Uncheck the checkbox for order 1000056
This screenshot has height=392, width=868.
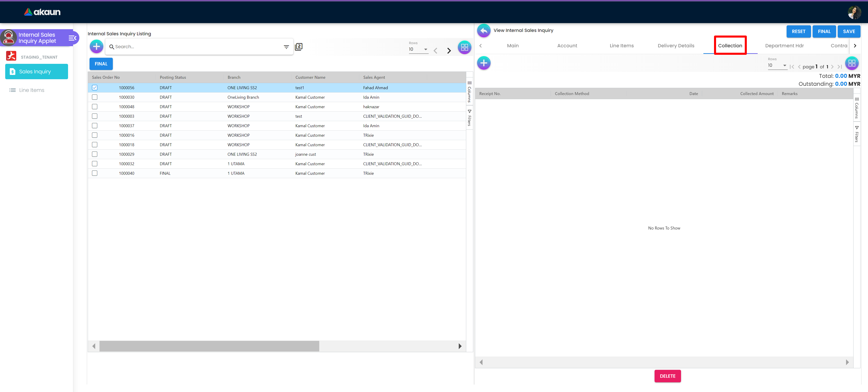(x=95, y=88)
